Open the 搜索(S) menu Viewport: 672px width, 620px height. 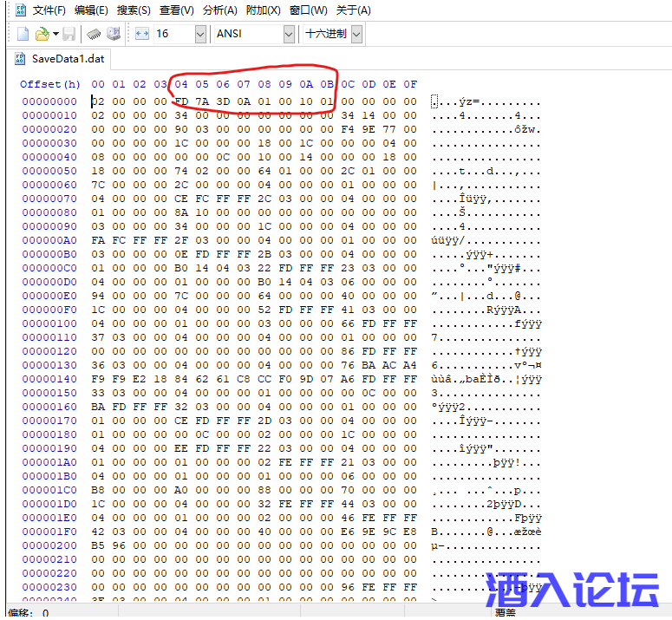click(x=134, y=10)
